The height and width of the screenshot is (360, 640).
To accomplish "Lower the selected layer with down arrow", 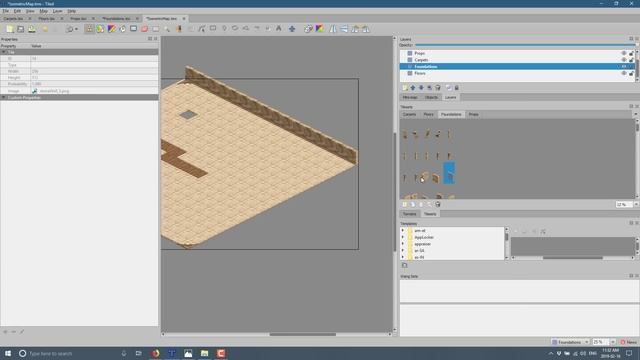I will click(x=421, y=88).
